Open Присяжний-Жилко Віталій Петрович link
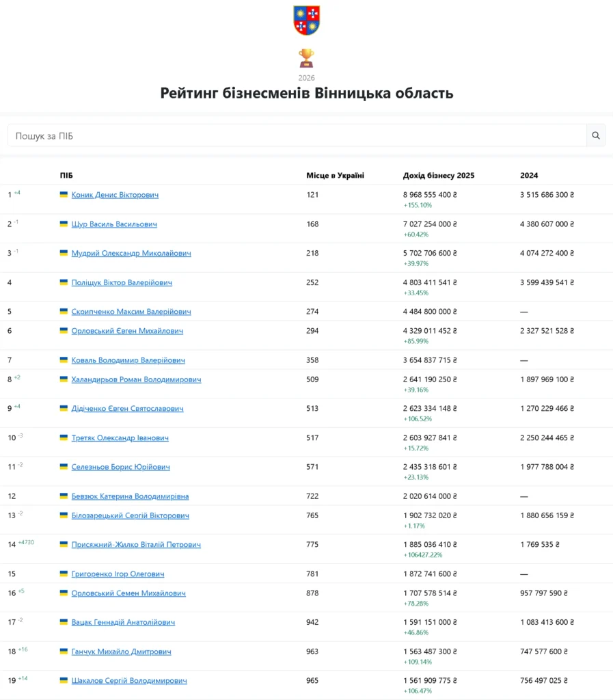Viewport: 613px width, 700px height. point(136,545)
